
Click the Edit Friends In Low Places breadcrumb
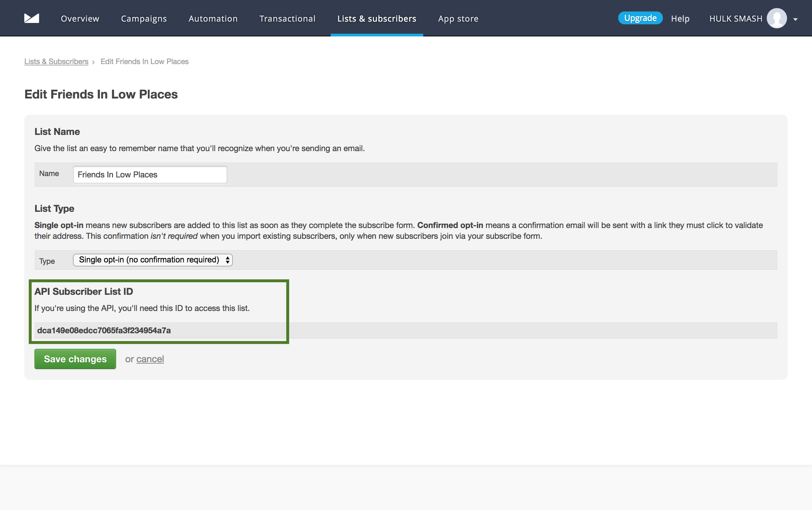tap(144, 61)
